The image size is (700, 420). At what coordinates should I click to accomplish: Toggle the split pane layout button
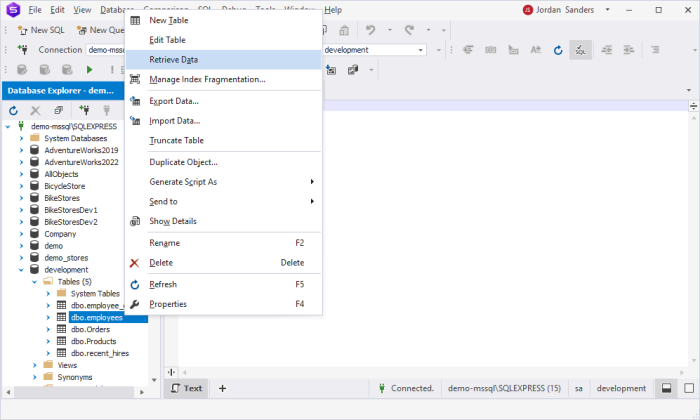pyautogui.click(x=666, y=388)
